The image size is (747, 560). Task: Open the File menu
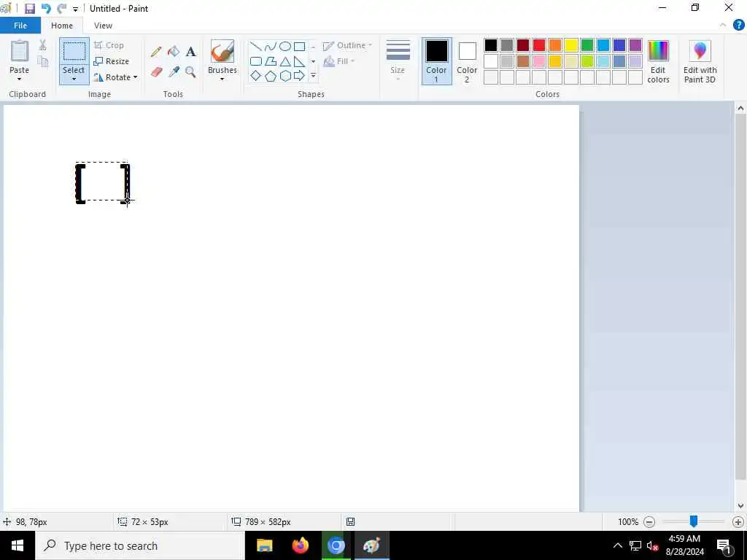coord(20,26)
